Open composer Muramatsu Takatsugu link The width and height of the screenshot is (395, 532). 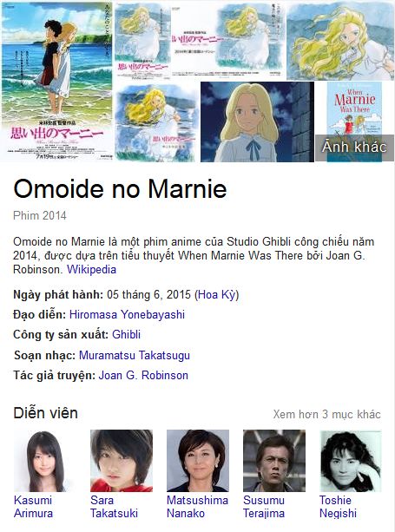point(135,355)
